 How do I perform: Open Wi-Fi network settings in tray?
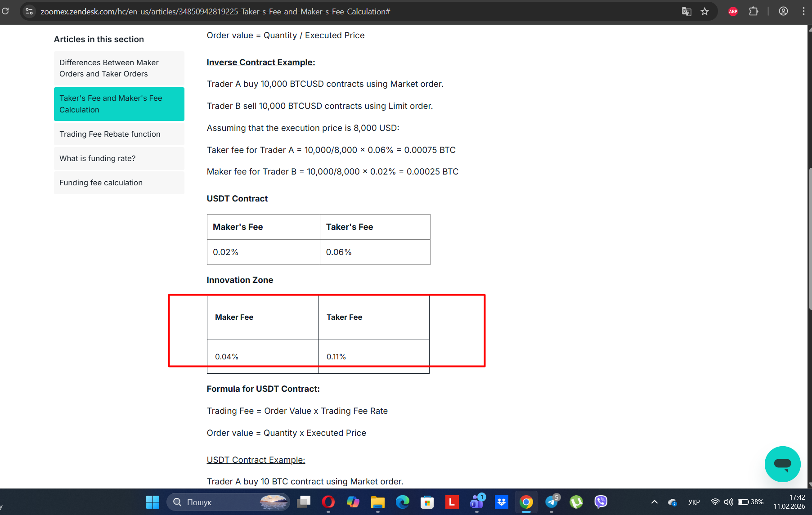coord(715,502)
